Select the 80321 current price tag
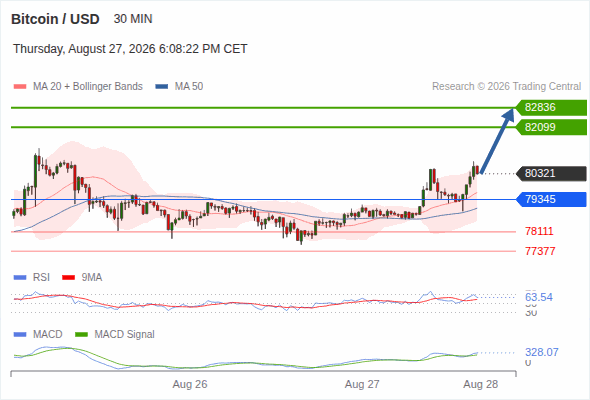Image resolution: width=590 pixels, height=400 pixels. pyautogui.click(x=551, y=173)
